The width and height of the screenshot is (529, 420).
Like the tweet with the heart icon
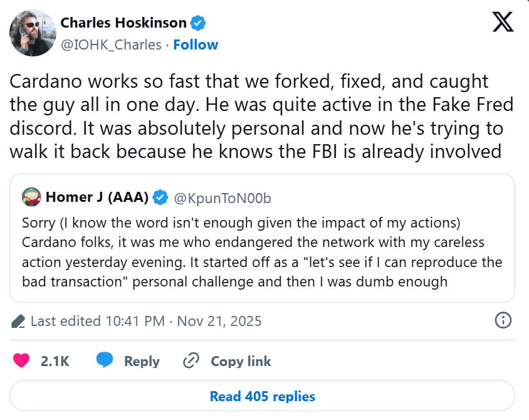coord(22,361)
